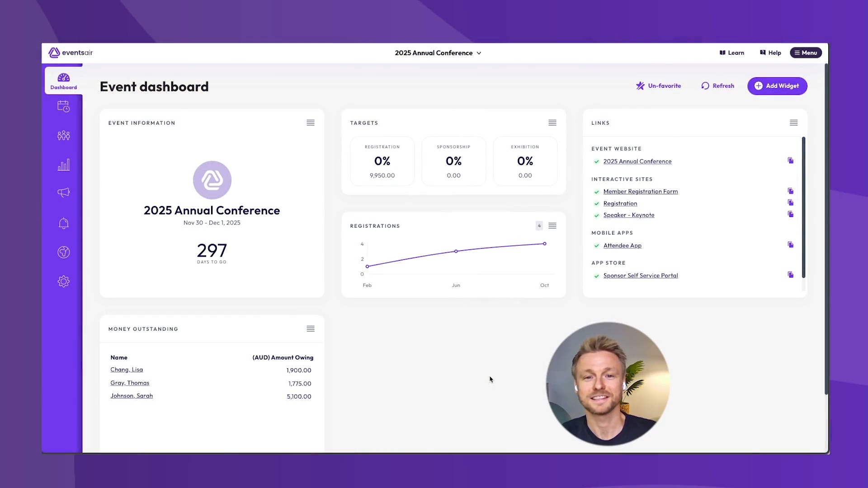Open the Help menu item

pos(771,53)
